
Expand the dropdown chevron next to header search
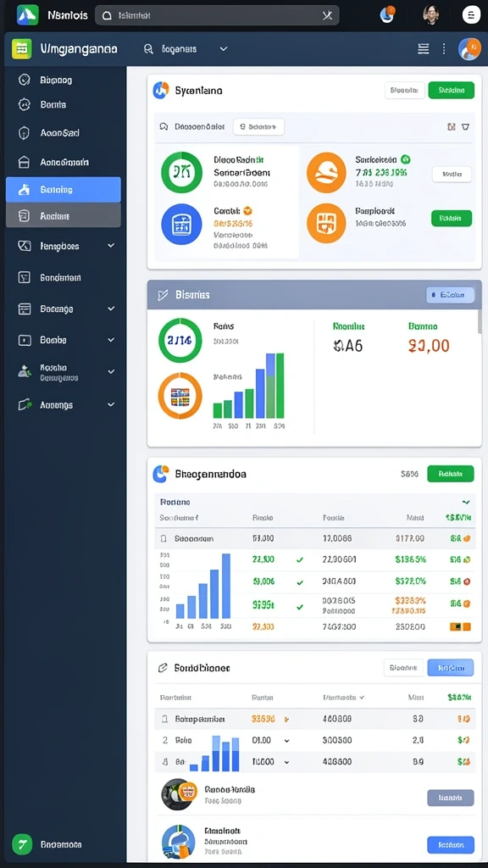click(x=224, y=48)
